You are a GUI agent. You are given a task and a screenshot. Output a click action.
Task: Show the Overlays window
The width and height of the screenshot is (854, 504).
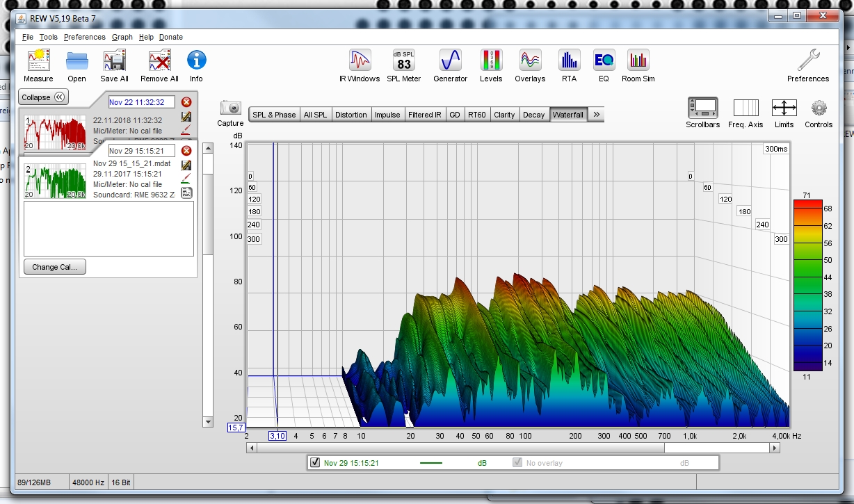click(x=530, y=60)
